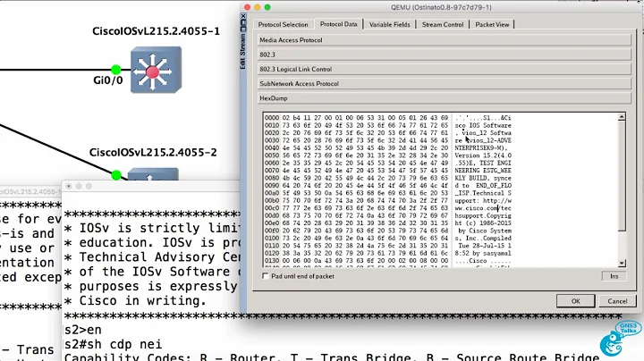The width and height of the screenshot is (644, 361).
Task: Close the Edit Stream docked panel
Action: pyautogui.click(x=243, y=16)
